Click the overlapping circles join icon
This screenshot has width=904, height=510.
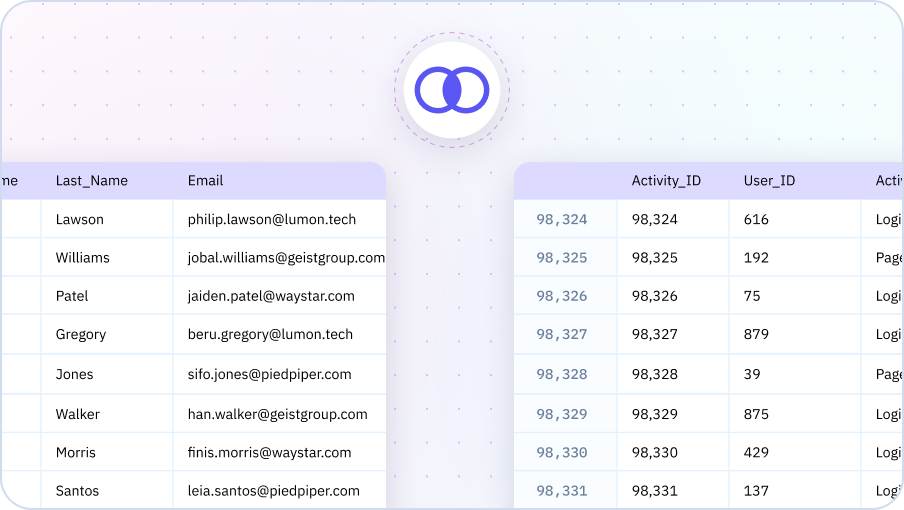(x=452, y=90)
